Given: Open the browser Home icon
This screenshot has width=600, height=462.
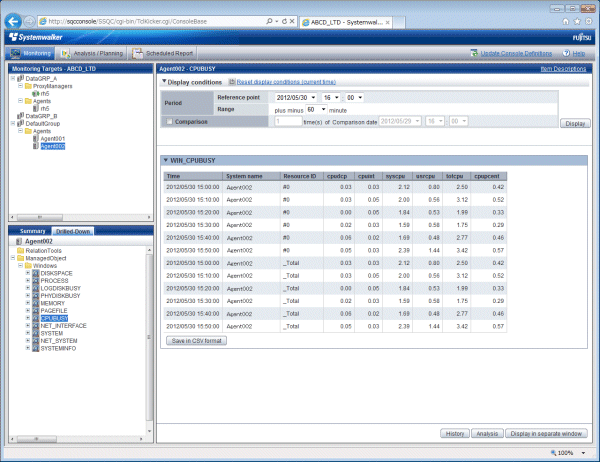Looking at the screenshot, I should coord(566,21).
